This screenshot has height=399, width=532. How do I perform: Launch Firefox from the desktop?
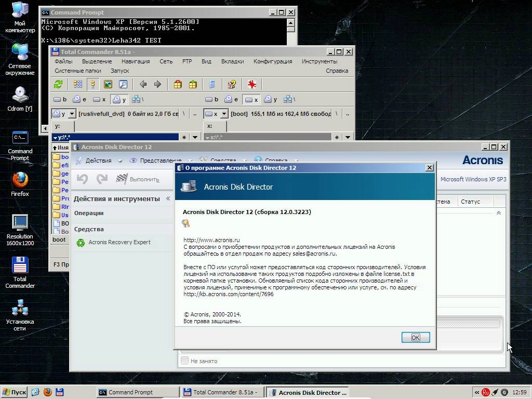point(20,184)
